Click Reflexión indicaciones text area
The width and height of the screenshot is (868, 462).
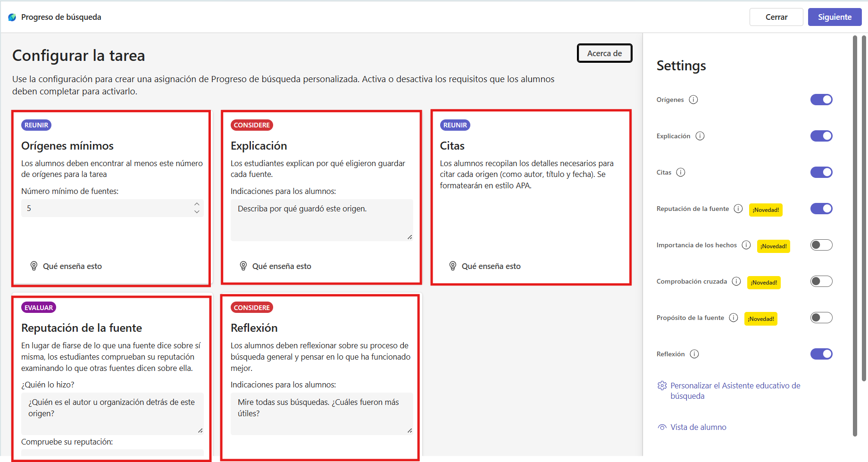coord(322,414)
